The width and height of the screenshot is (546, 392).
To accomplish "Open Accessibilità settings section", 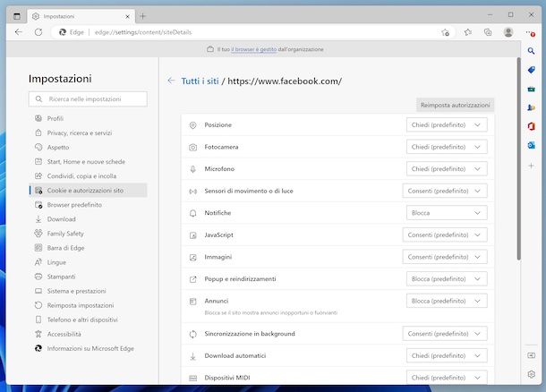I will tap(88, 334).
